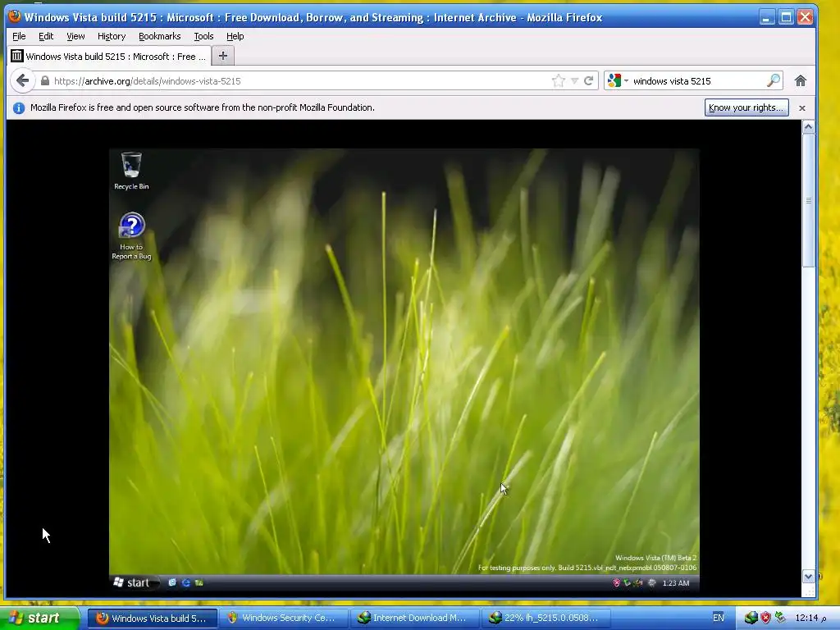This screenshot has height=630, width=840.
Task: Click the 1:23 AM clock in Vista image
Action: (676, 583)
